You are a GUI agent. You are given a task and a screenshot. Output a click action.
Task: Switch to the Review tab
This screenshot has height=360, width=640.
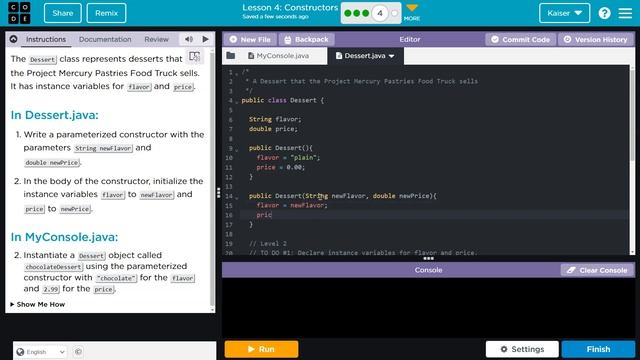pyautogui.click(x=156, y=39)
